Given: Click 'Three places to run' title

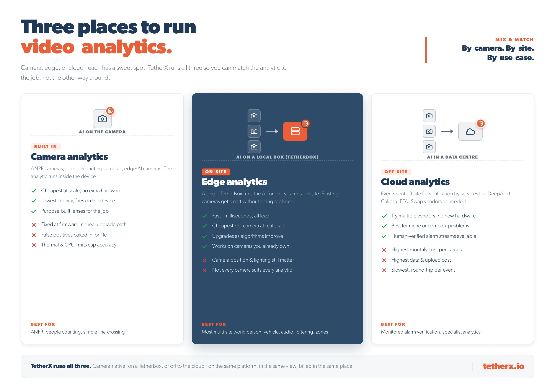Looking at the screenshot, I should (x=108, y=27).
